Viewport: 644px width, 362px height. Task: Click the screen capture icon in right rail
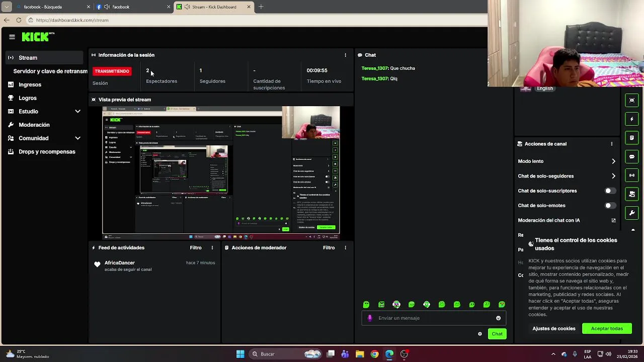tap(632, 101)
